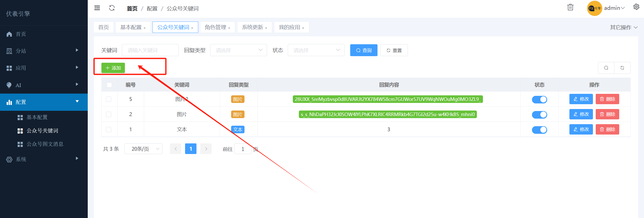Close the 角色管理 tab

pos(229,28)
